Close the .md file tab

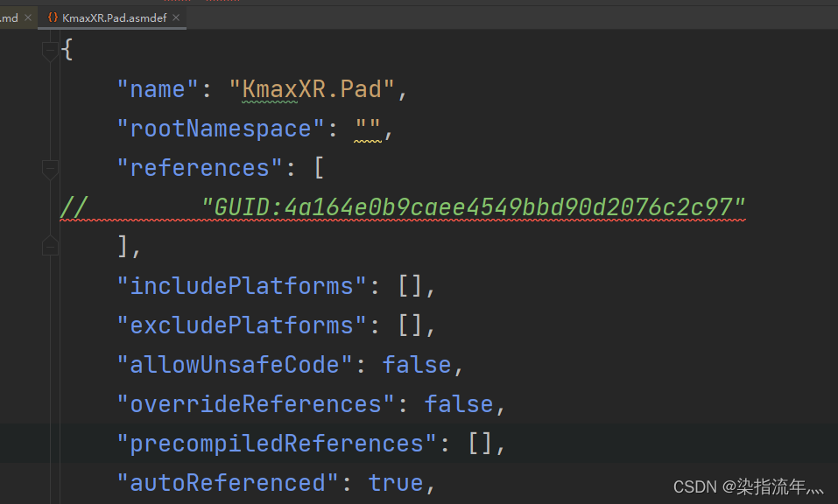[28, 17]
